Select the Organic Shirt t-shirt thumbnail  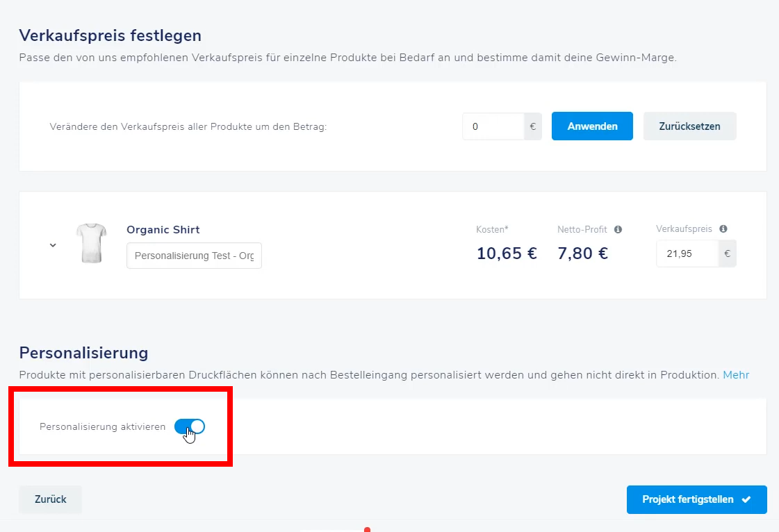point(92,243)
